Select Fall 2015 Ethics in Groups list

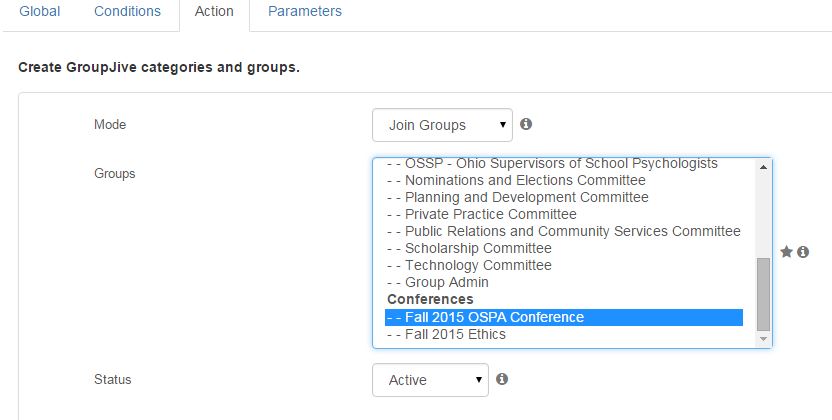click(564, 335)
